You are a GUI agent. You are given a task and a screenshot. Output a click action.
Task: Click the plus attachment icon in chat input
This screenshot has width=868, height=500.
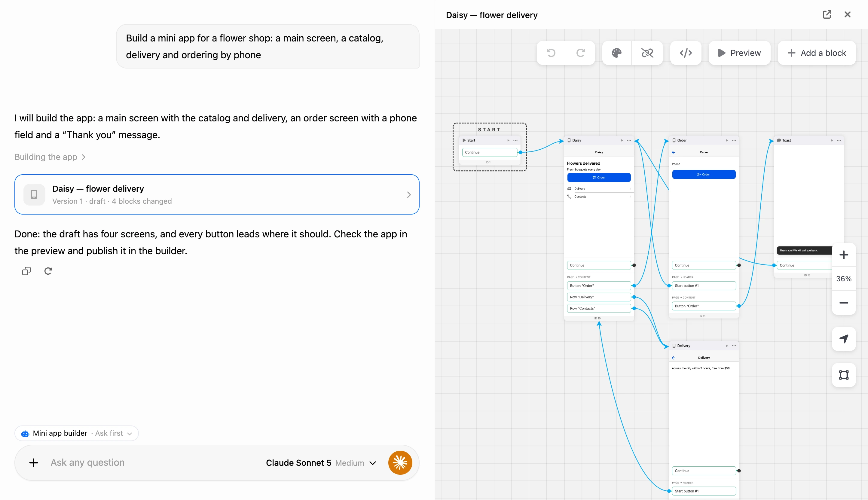(33, 462)
